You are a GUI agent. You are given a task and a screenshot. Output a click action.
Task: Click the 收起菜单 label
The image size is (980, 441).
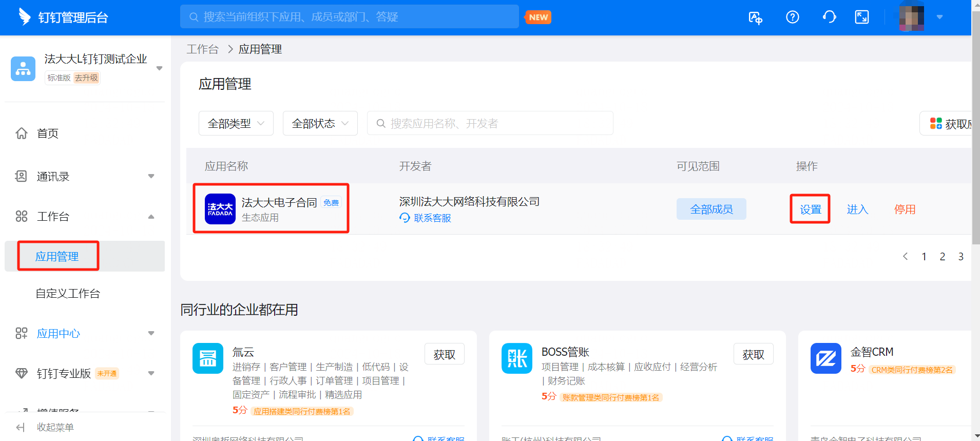coord(55,427)
